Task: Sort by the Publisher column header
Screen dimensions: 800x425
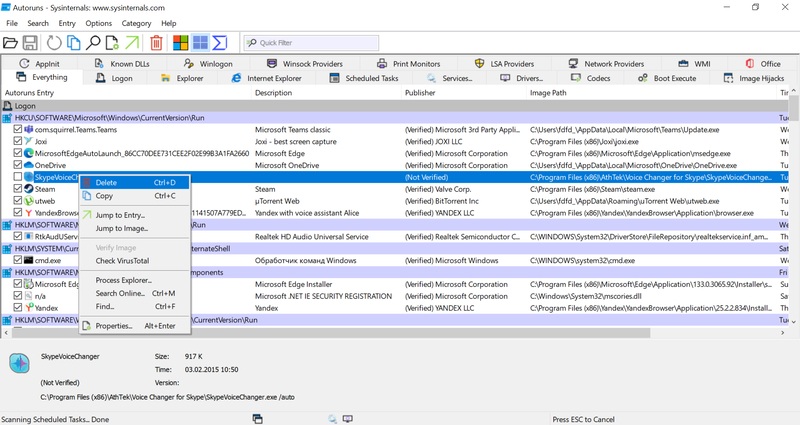Action: pos(419,93)
